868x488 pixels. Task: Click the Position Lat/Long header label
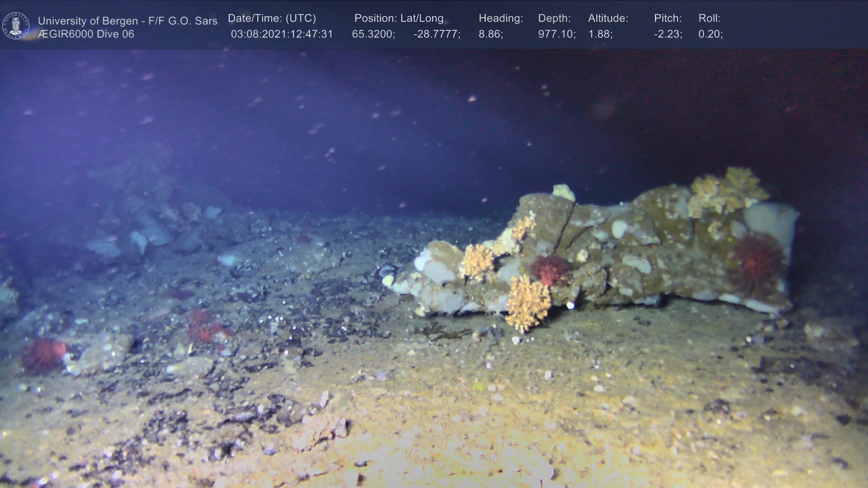click(399, 19)
